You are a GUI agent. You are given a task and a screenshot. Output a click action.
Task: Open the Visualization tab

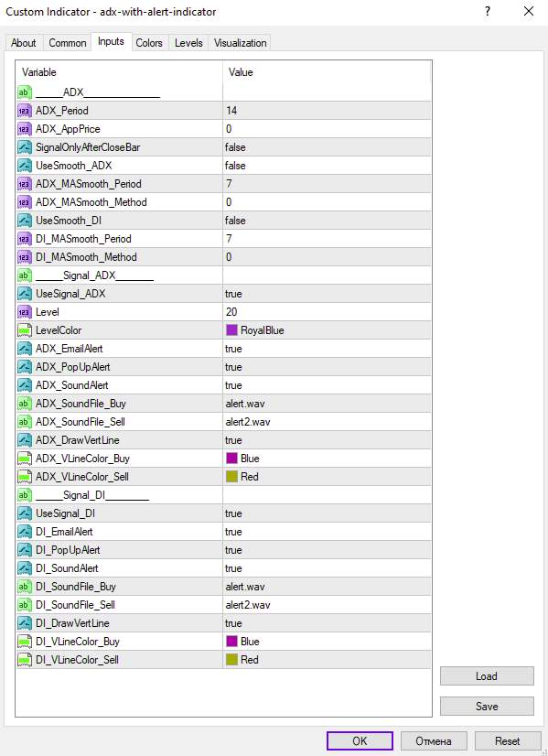(x=240, y=43)
